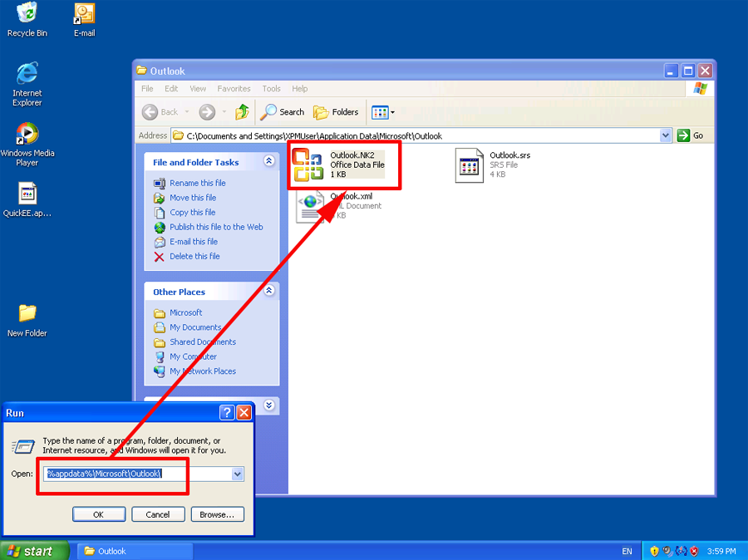Open the Run dialog's Open dropdown list
The height and width of the screenshot is (560, 748).
[x=239, y=474]
